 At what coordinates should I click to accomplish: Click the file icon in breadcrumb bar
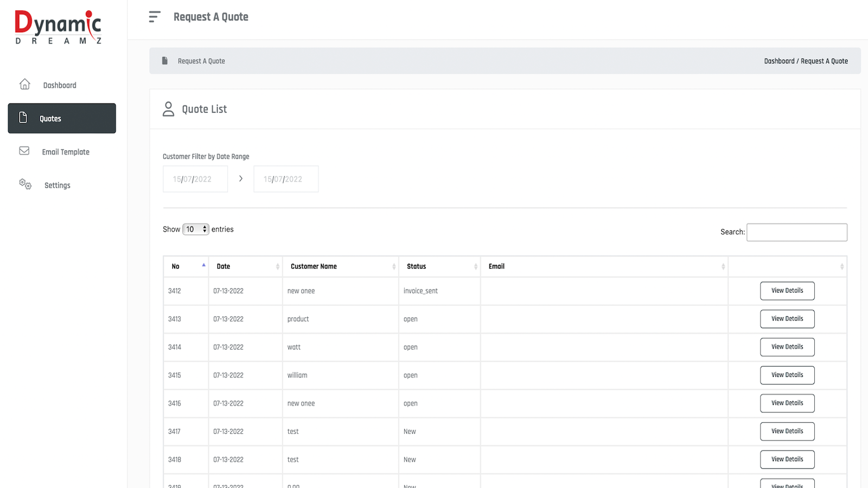coord(165,61)
